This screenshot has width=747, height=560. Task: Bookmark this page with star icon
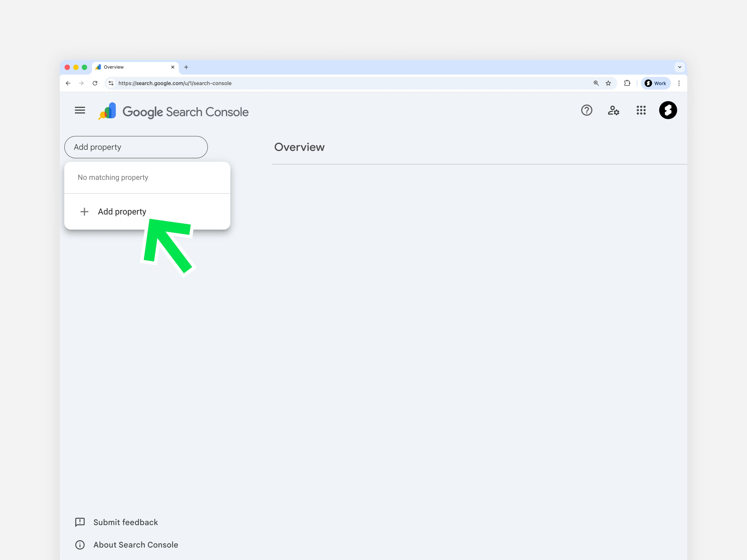(608, 83)
